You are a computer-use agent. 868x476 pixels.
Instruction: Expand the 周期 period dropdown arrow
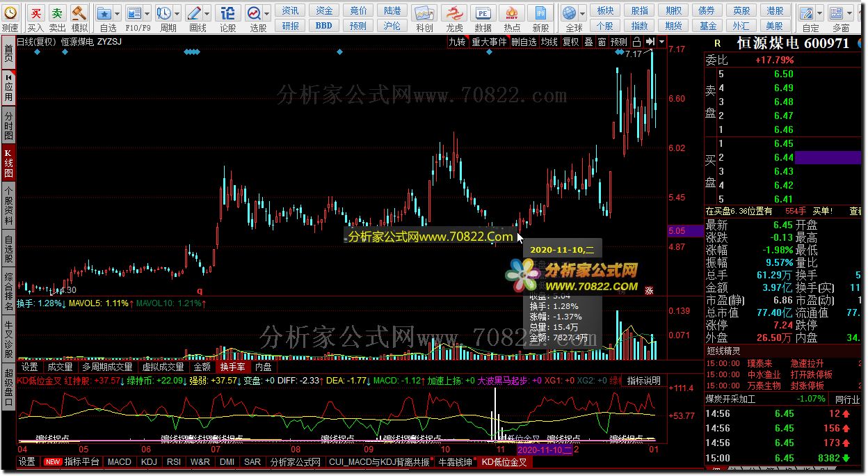pos(177,13)
